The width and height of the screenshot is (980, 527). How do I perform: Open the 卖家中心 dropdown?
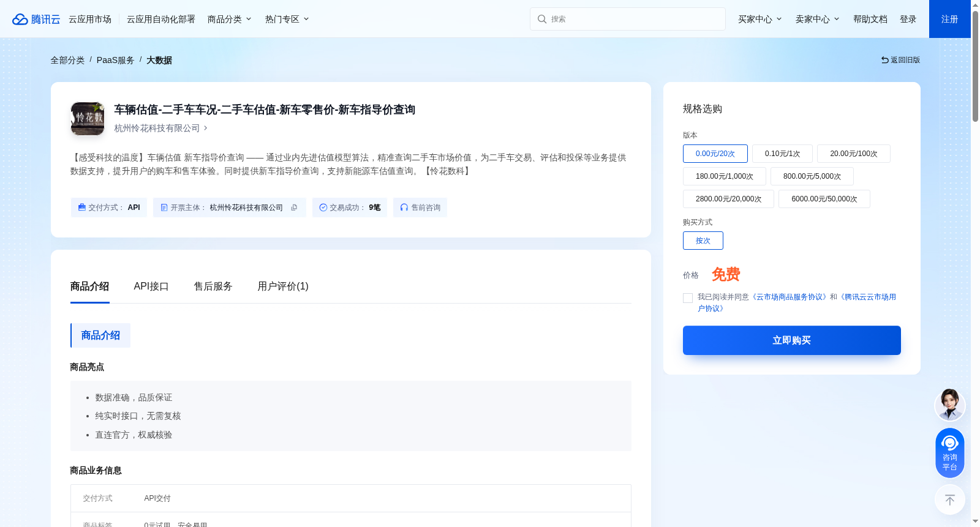818,19
